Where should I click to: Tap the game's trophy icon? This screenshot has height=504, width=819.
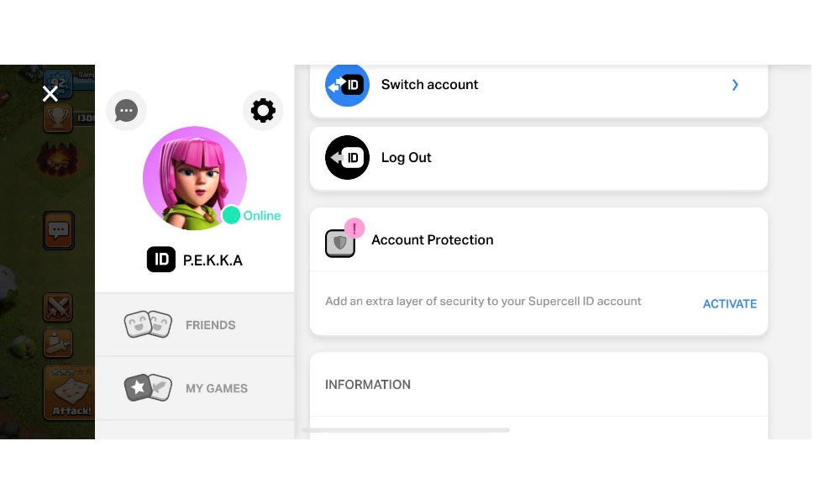pos(57,118)
